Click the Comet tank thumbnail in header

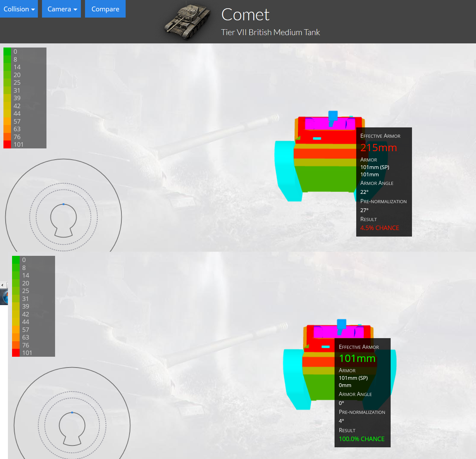click(188, 22)
